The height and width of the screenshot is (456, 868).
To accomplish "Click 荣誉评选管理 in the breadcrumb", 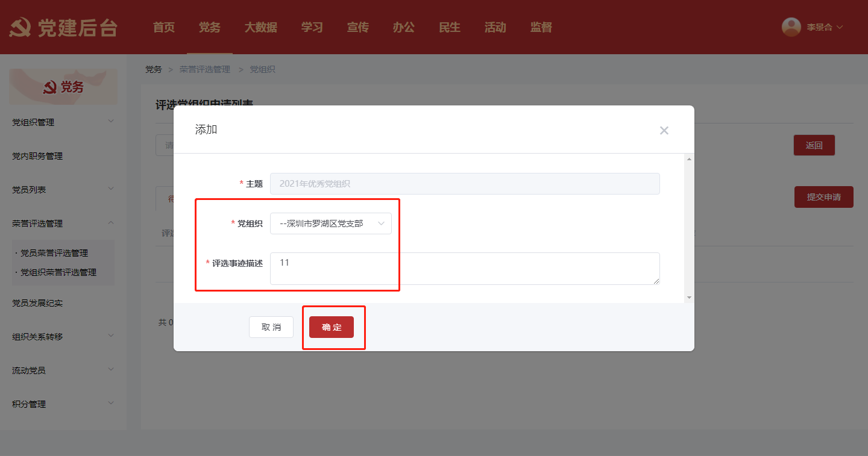I will 205,69.
